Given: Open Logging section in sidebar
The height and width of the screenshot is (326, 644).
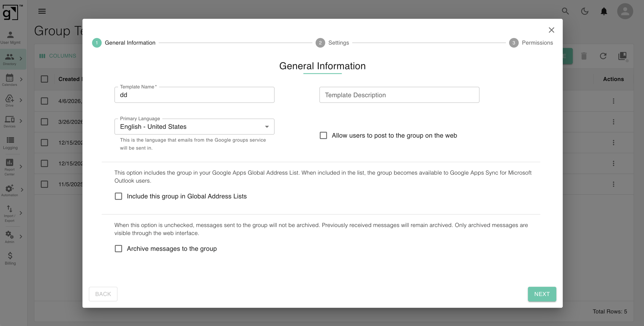Looking at the screenshot, I should (10, 143).
